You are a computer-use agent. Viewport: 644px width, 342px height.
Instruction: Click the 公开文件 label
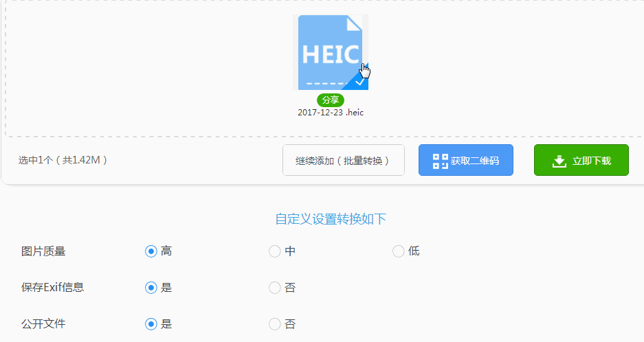43,324
